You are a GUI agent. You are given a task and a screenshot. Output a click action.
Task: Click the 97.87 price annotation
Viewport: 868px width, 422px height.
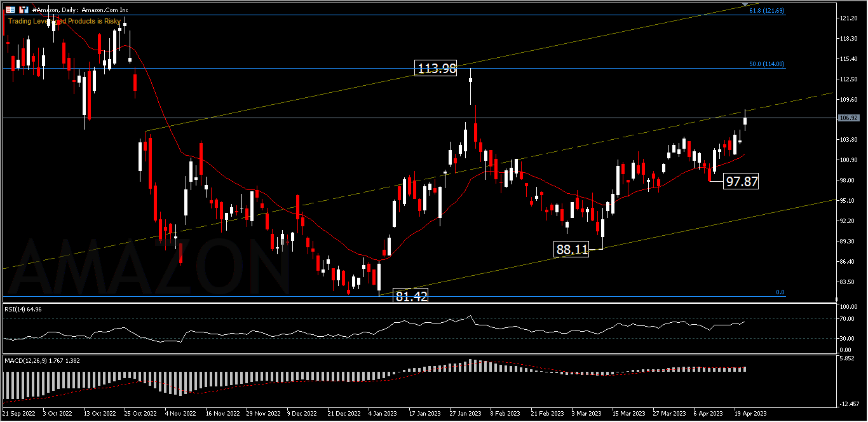[742, 182]
